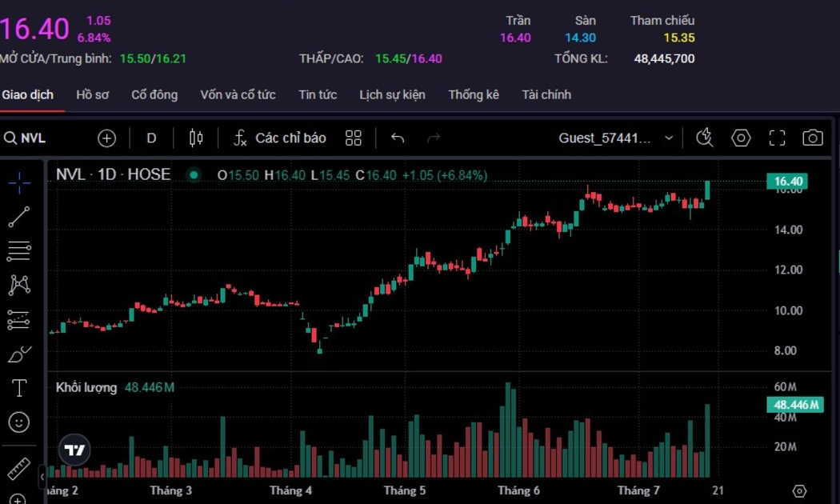Choose the XABCD pattern tool

19,285
